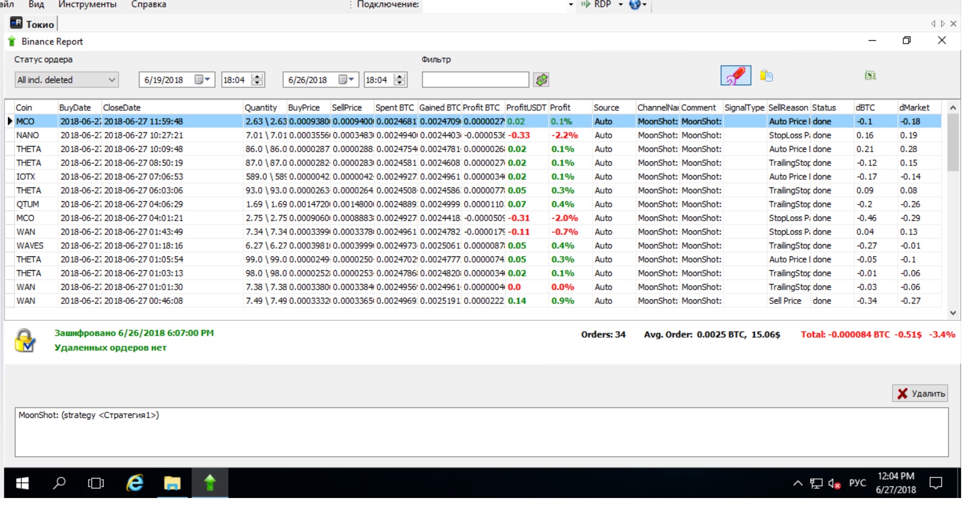Click inside the Фильтр text field
The width and height of the screenshot is (980, 521).
click(x=475, y=80)
